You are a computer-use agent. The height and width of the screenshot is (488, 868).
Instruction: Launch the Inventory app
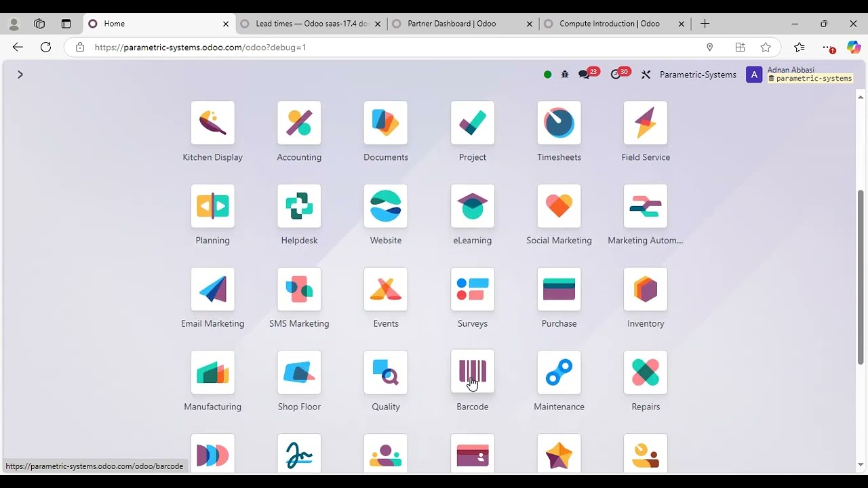646,289
